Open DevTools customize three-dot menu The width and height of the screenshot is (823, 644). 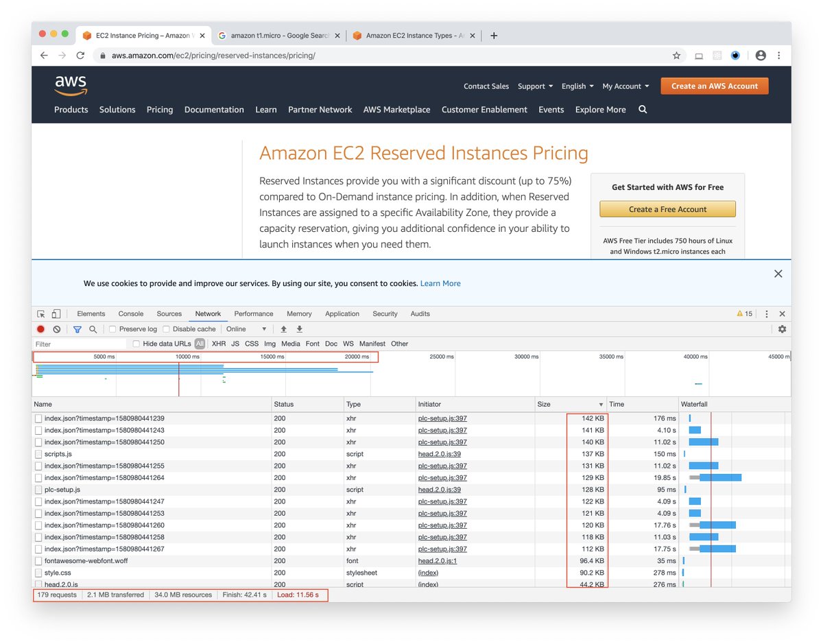[x=767, y=313]
